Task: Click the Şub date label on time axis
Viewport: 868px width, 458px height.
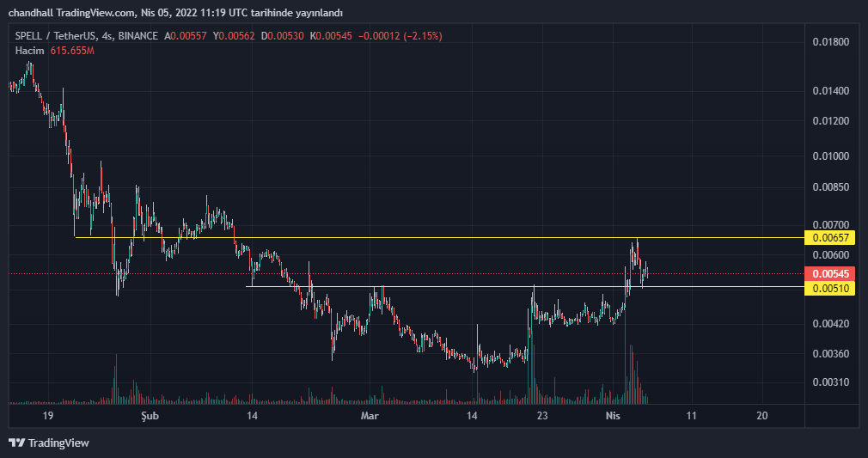Action: pos(150,416)
